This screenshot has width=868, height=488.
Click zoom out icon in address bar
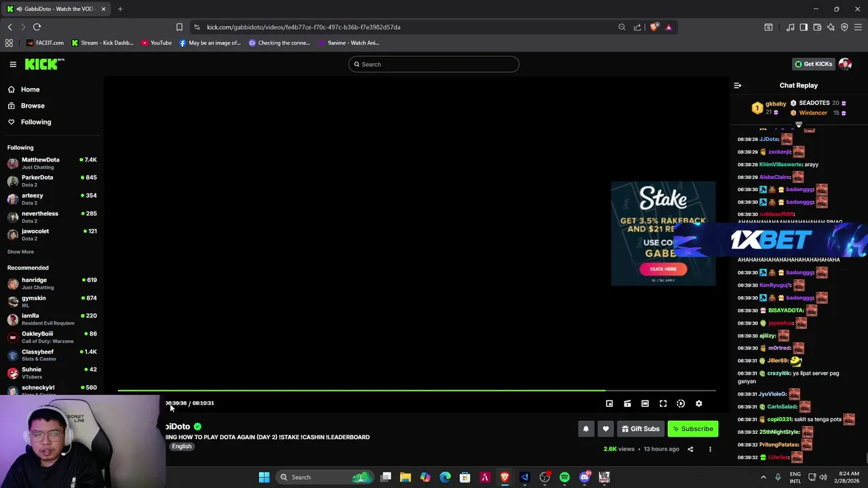coord(622,27)
